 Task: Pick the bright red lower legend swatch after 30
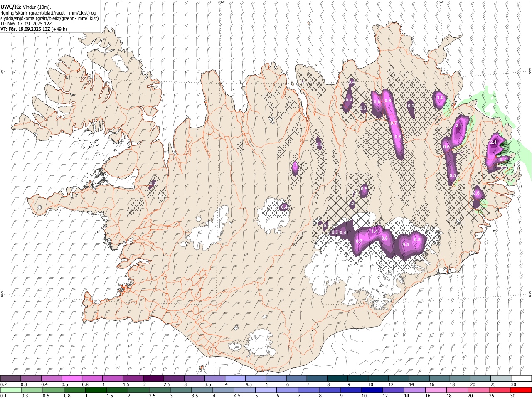tap(522, 390)
